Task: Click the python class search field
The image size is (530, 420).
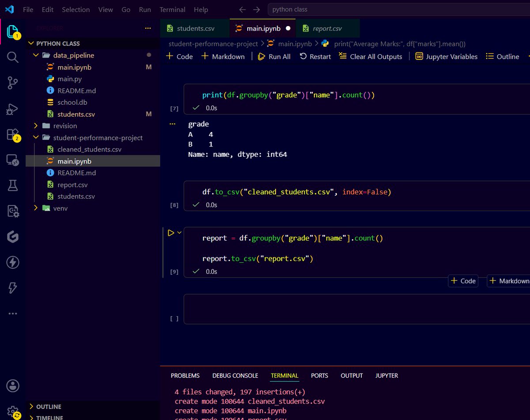Action: 398,9
